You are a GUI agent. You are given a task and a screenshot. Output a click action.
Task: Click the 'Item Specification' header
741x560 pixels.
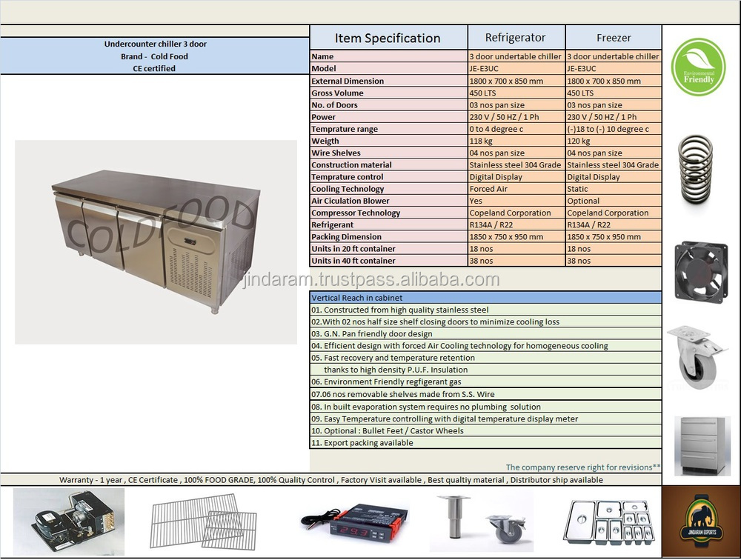click(388, 38)
